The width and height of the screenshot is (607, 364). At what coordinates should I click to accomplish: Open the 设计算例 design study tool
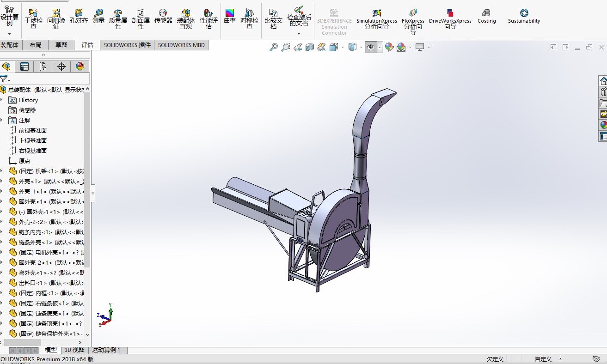(9, 16)
